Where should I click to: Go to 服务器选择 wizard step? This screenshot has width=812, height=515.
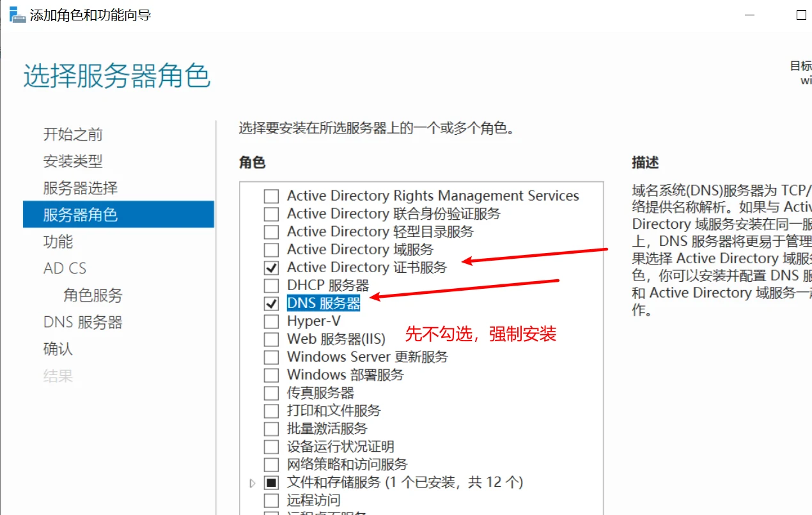pos(81,188)
